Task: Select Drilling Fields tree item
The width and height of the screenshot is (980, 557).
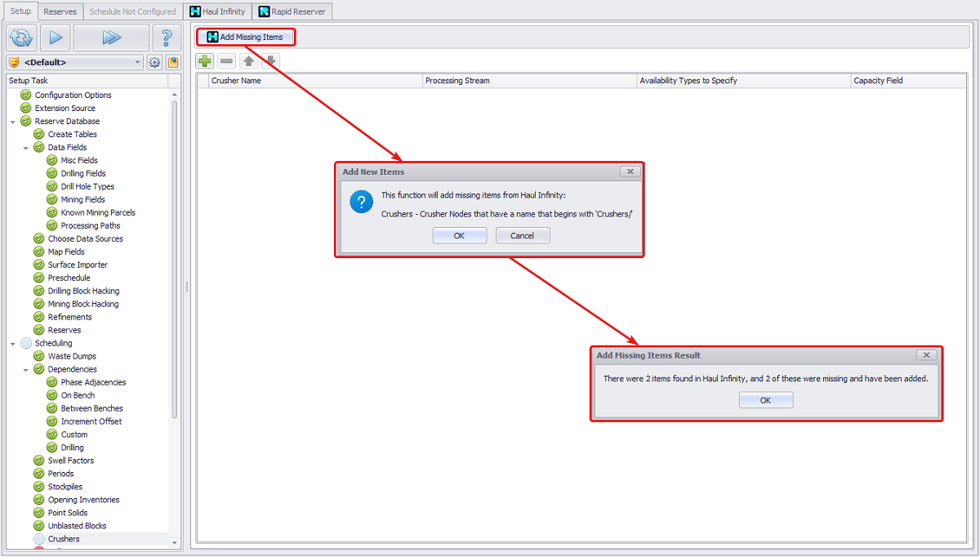Action: click(x=83, y=173)
